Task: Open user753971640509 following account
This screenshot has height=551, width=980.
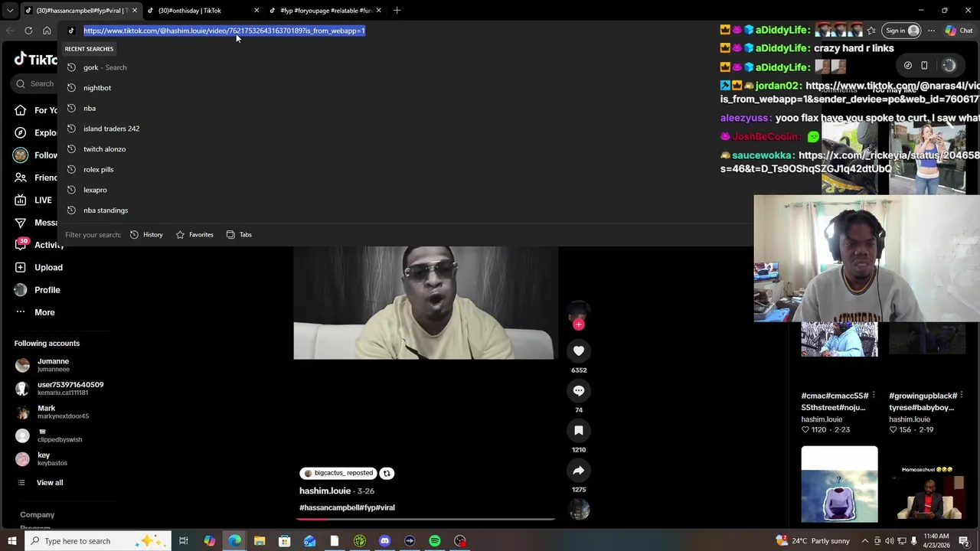Action: (x=59, y=388)
